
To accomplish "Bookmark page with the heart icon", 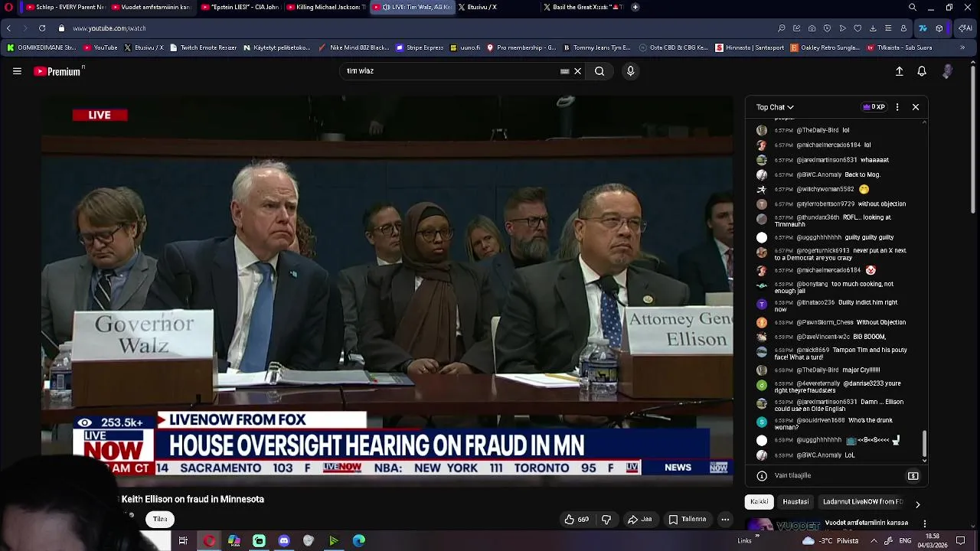I will (x=857, y=28).
